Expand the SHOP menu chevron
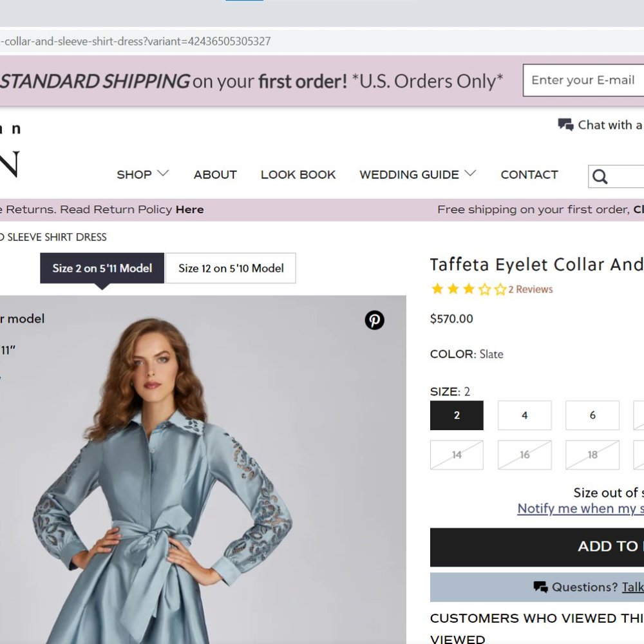The height and width of the screenshot is (644, 644). [163, 173]
